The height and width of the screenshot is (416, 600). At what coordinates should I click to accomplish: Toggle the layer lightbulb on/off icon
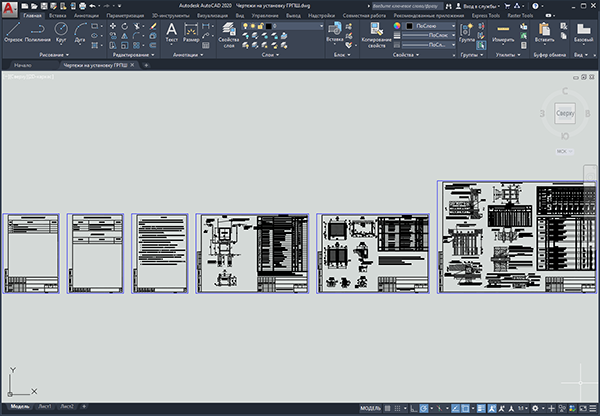point(245,26)
